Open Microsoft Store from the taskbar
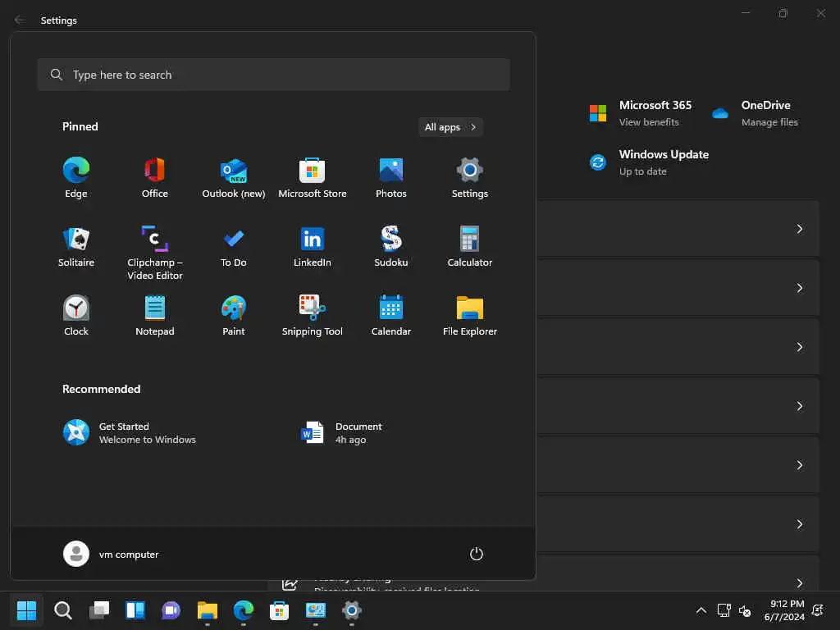 pyautogui.click(x=279, y=610)
